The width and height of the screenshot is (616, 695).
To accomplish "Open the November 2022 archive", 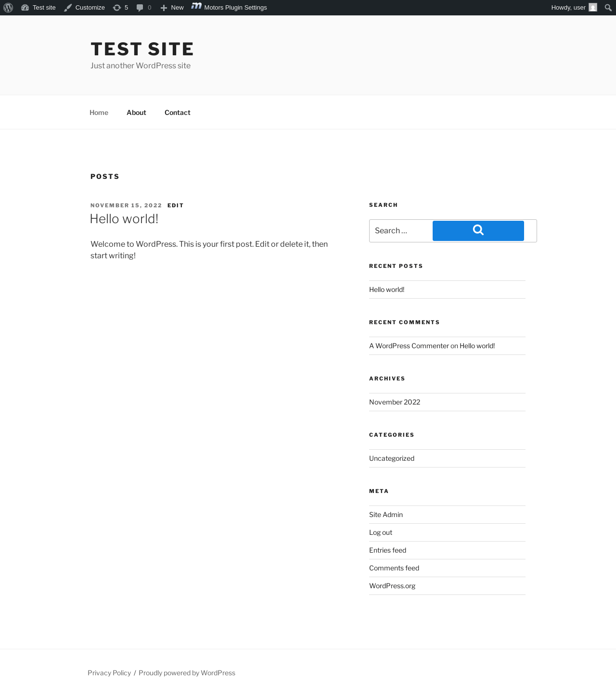I will (395, 402).
